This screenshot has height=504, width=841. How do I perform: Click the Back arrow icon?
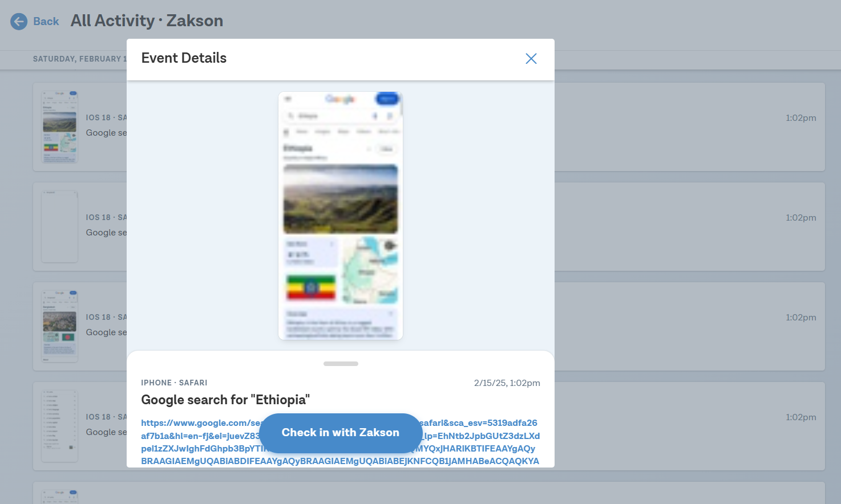point(19,22)
